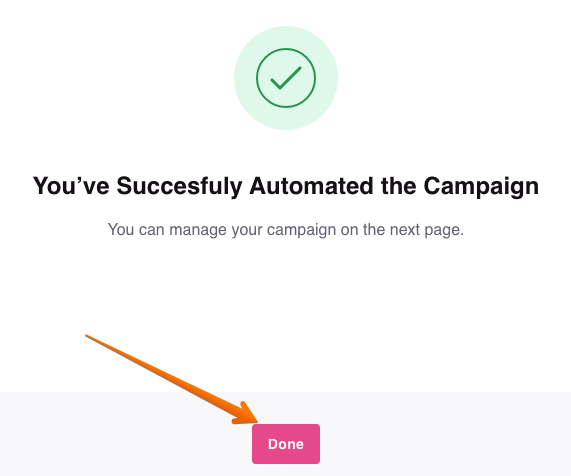Click the word 'Automated' in the heading
The height and width of the screenshot is (476, 571).
click(x=311, y=186)
